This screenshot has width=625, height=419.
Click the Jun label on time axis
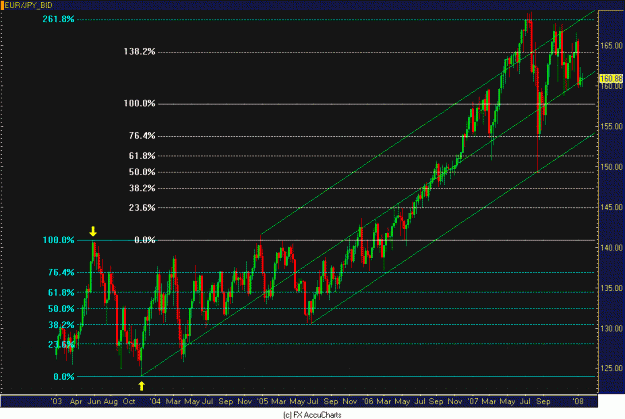pyautogui.click(x=94, y=401)
